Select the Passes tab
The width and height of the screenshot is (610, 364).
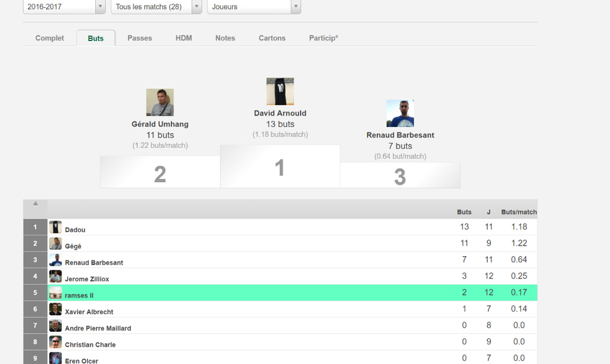(139, 38)
